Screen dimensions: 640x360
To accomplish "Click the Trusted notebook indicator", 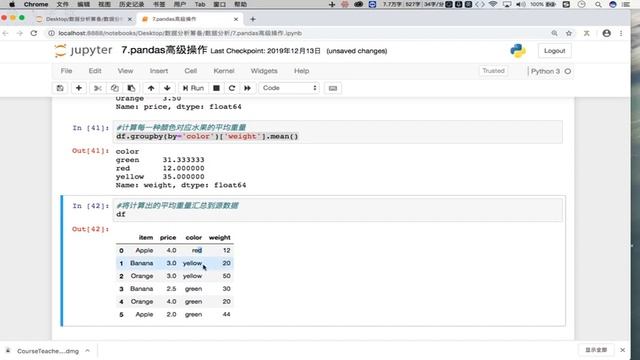I will pos(493,71).
